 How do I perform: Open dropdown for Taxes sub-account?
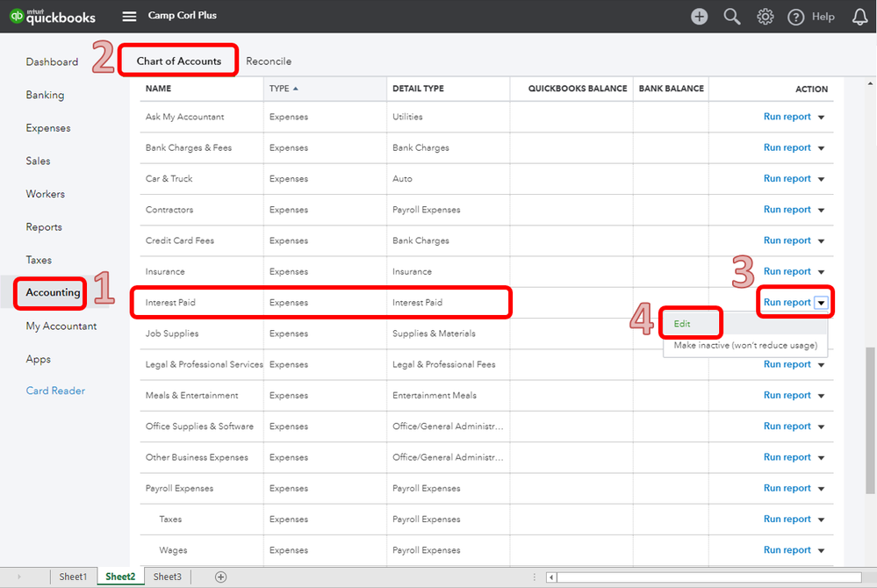[821, 520]
